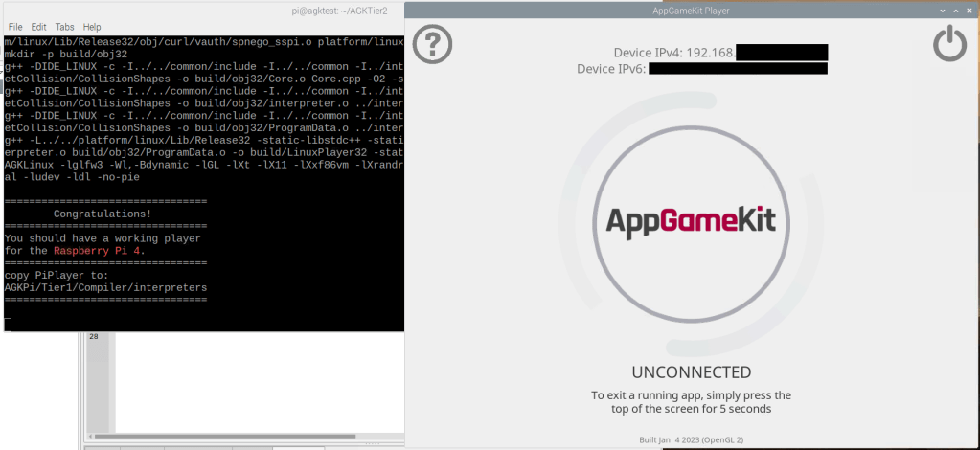This screenshot has height=450, width=980.
Task: Click the "Built Jan 4 2023" version text
Action: click(690, 440)
